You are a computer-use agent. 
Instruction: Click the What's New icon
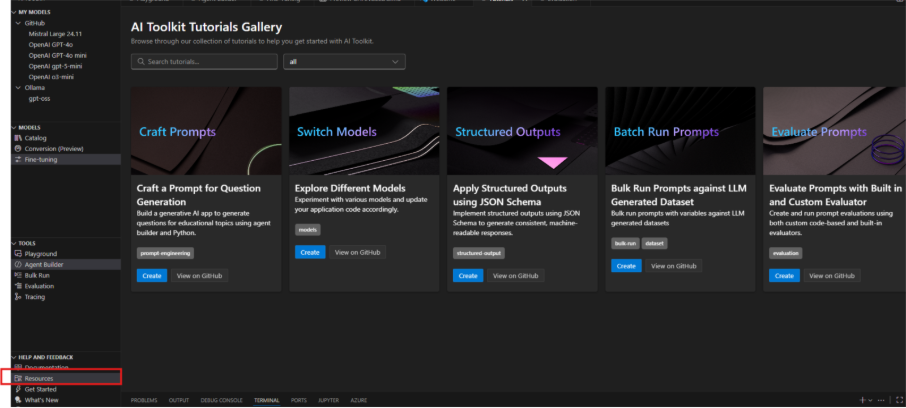(x=18, y=400)
